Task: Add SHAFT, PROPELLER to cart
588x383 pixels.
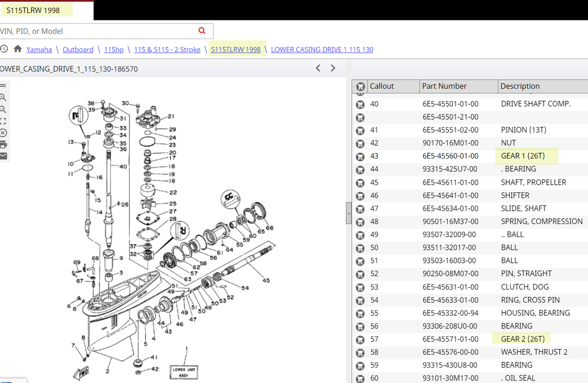Action: [x=360, y=182]
